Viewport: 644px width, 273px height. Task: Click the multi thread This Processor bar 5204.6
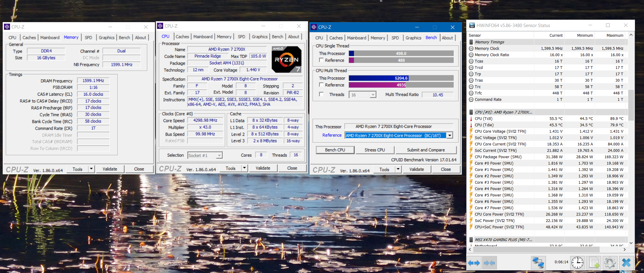tap(401, 78)
